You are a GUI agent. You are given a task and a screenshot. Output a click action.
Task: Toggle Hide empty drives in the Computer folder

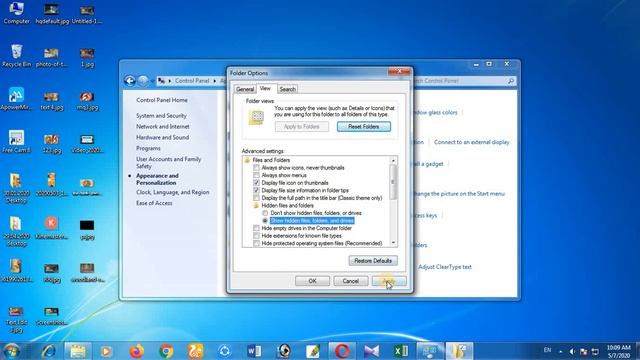point(256,228)
